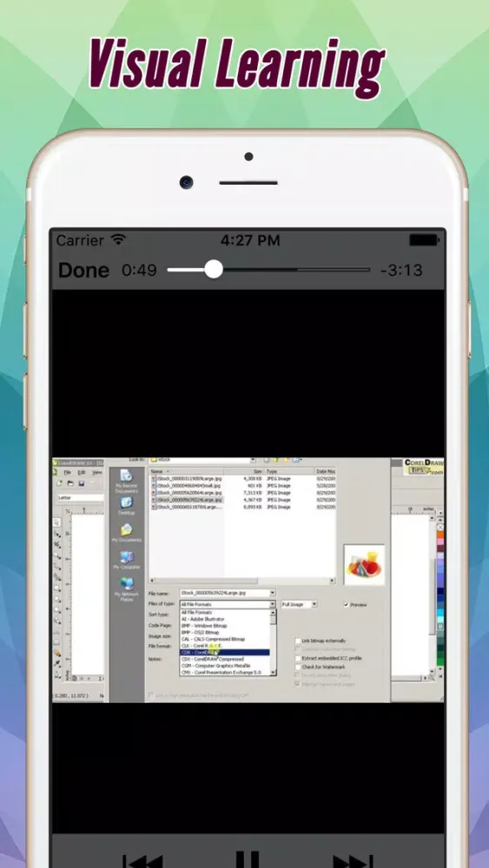
Task: Click the Save disk icon in CorelDRAW toolbar
Action: click(82, 483)
